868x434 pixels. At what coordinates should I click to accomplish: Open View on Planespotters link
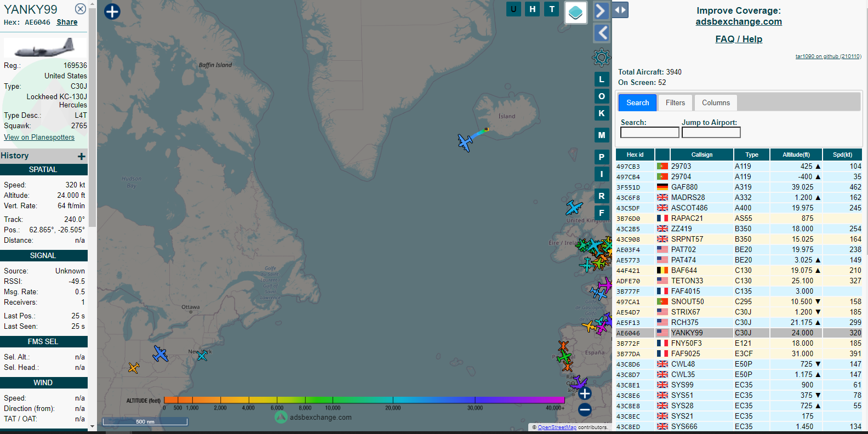click(39, 137)
